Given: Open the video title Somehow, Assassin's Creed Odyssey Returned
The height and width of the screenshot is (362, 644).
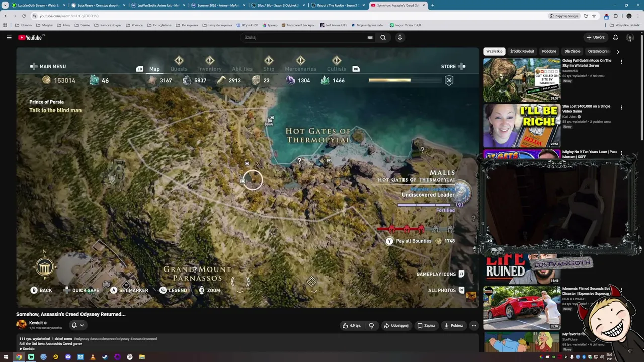Looking at the screenshot, I should [71, 314].
